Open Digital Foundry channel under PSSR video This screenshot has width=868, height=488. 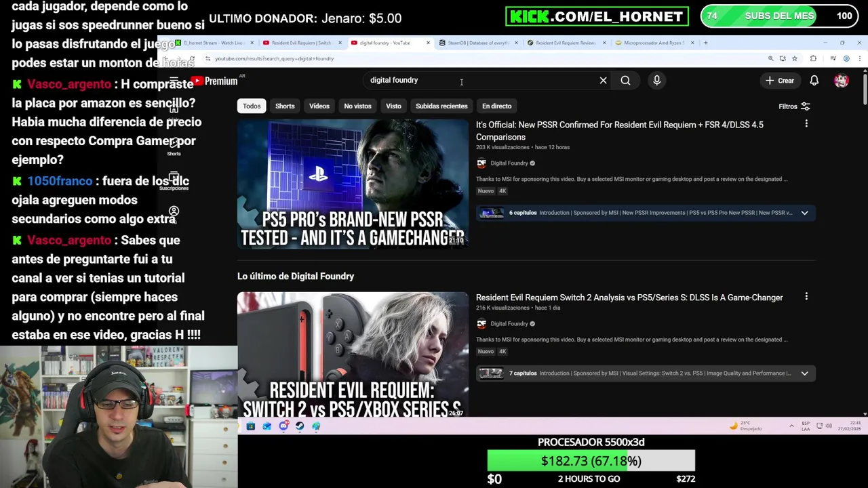tap(509, 163)
